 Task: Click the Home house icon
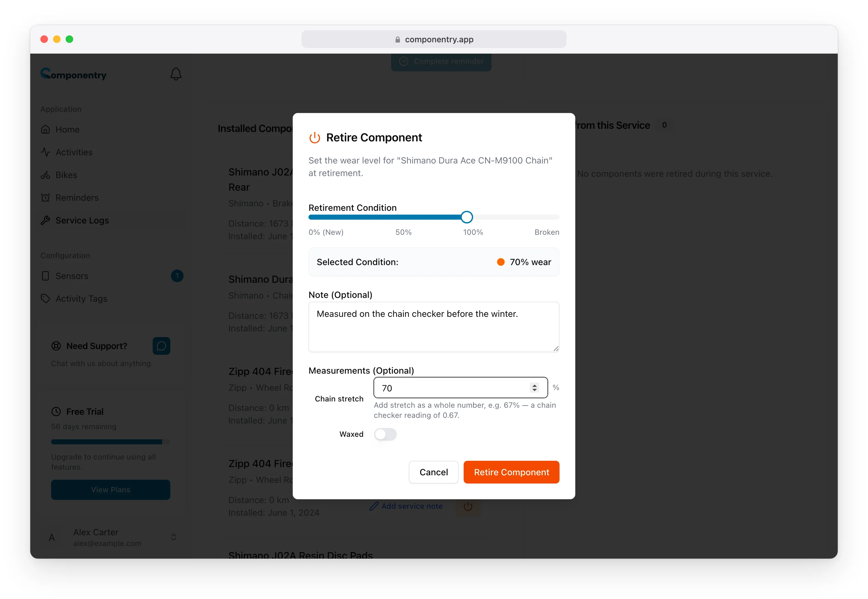click(x=45, y=129)
